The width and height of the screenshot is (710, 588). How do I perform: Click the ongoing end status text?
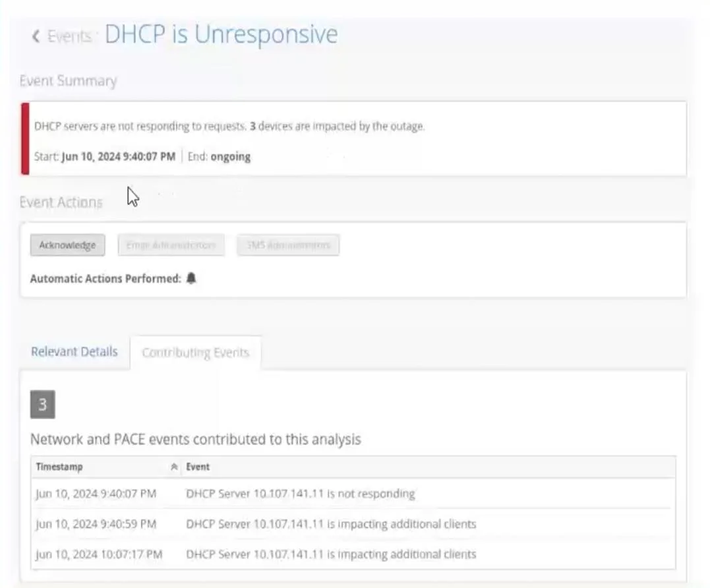[231, 157]
